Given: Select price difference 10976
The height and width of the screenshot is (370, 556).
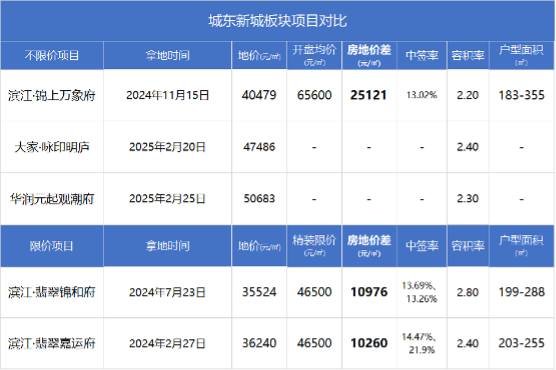Looking at the screenshot, I should pyautogui.click(x=369, y=292).
